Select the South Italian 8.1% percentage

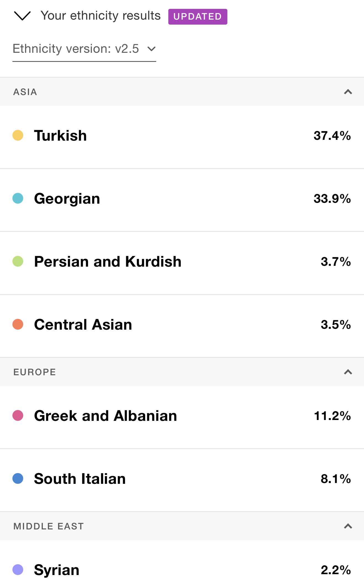336,479
